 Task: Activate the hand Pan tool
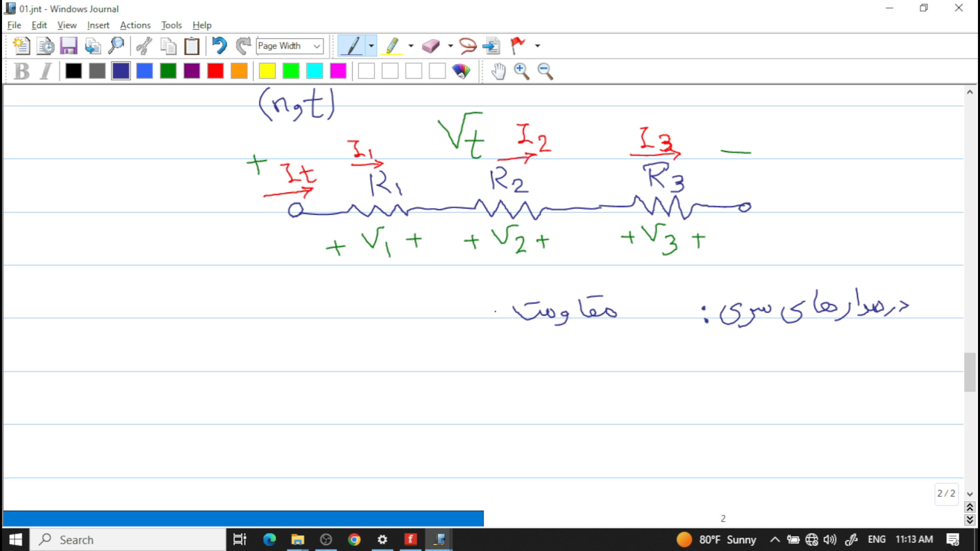[498, 71]
